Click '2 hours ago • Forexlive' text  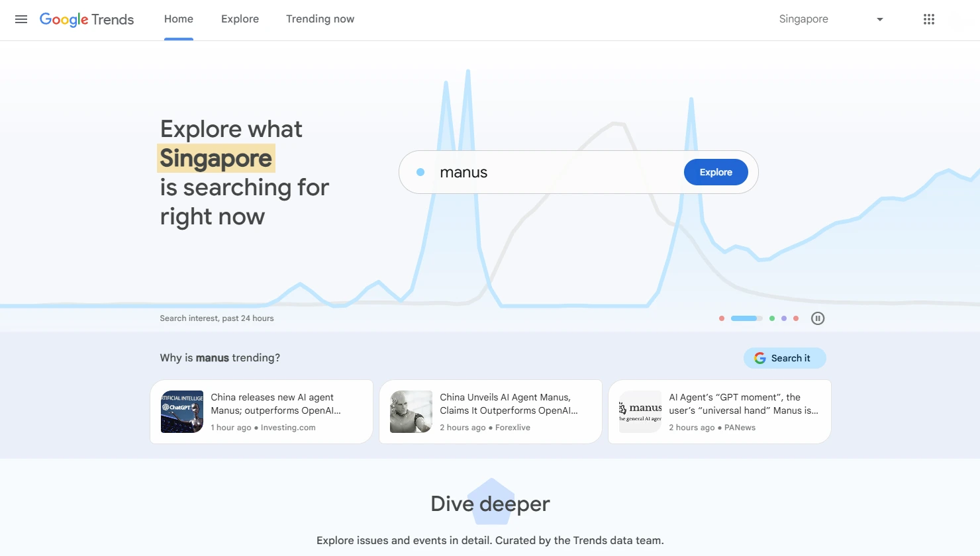[485, 428]
